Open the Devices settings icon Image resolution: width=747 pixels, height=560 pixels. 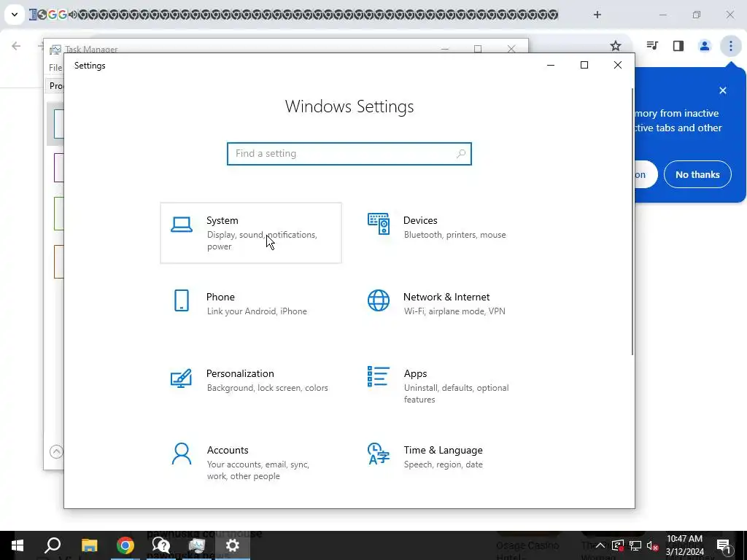tap(379, 224)
